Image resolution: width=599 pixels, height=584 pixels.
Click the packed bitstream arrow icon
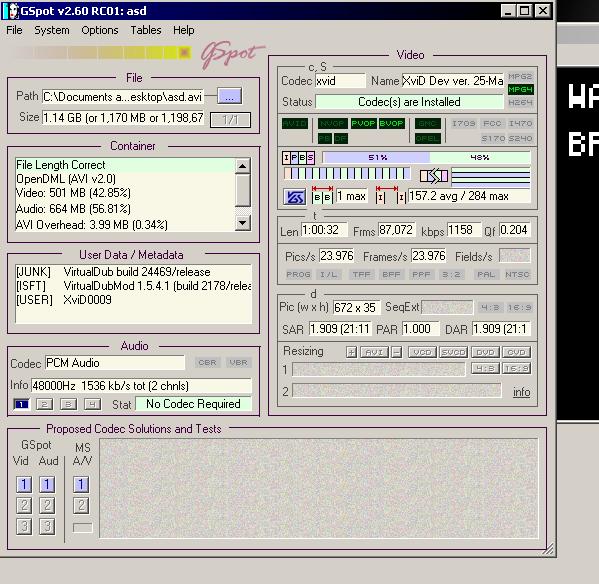point(434,176)
